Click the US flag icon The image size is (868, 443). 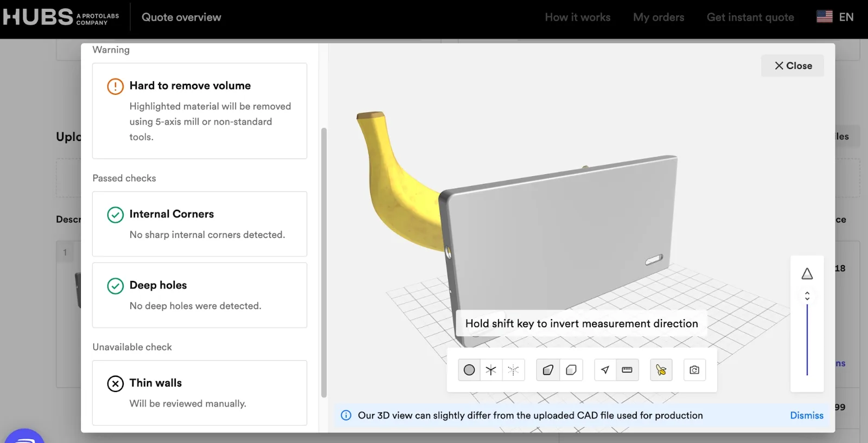tap(825, 17)
